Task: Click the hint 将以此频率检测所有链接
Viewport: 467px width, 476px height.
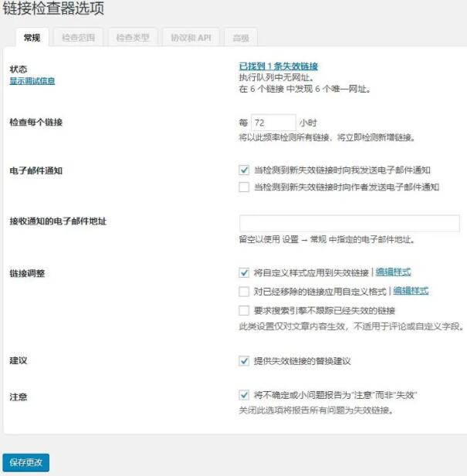Action: coord(327,137)
